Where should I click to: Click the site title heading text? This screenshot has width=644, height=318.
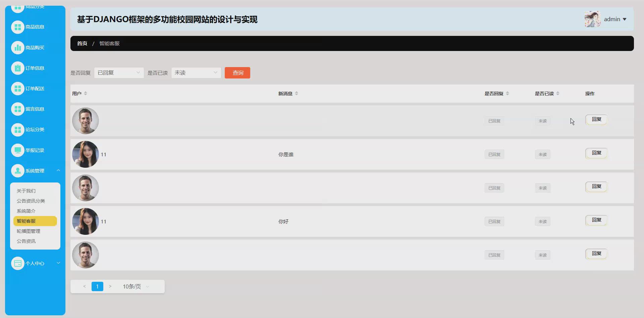[167, 19]
